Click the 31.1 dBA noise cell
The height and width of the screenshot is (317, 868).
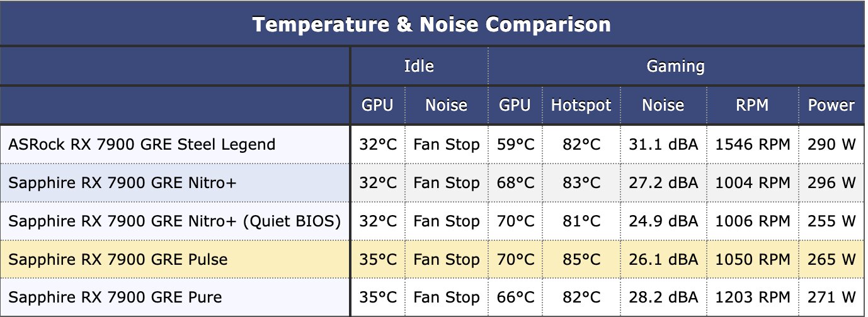click(x=663, y=145)
